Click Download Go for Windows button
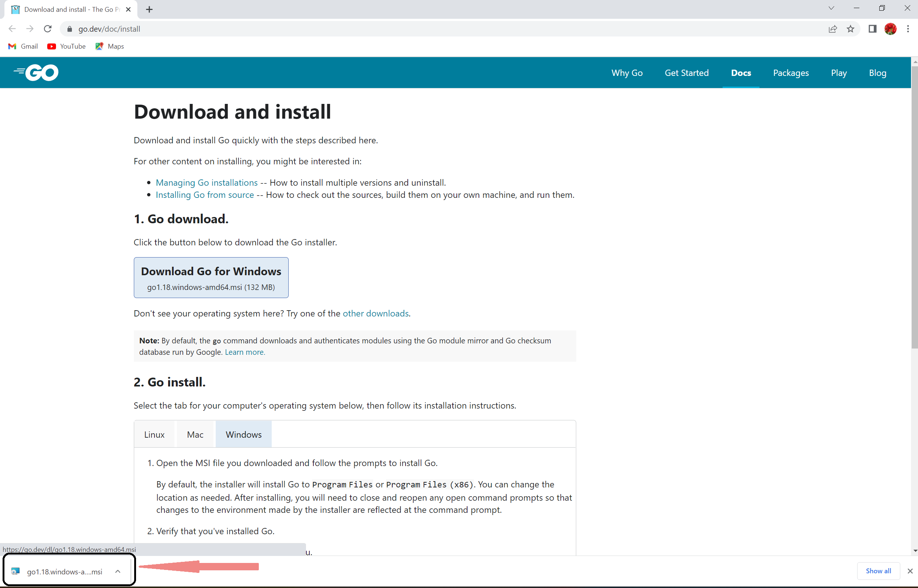918x588 pixels. (211, 277)
